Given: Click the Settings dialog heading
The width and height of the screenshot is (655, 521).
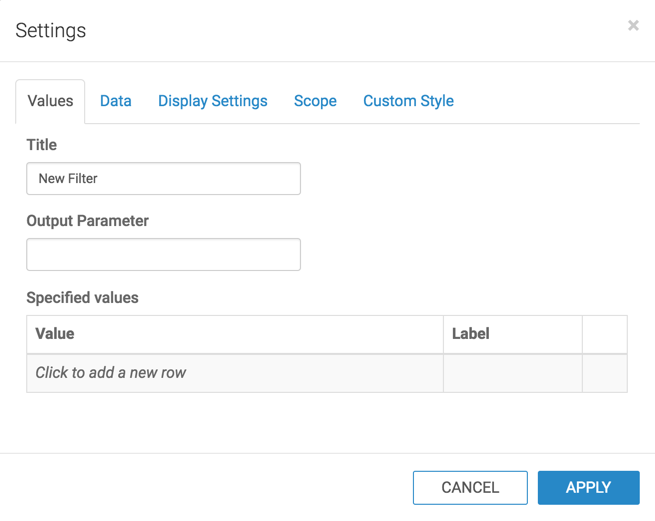Looking at the screenshot, I should pos(51,31).
